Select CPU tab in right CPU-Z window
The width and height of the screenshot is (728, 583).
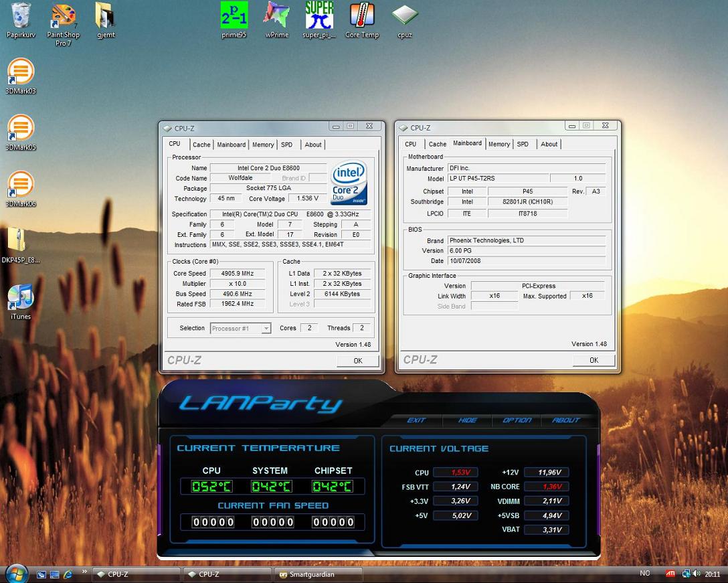pyautogui.click(x=410, y=145)
